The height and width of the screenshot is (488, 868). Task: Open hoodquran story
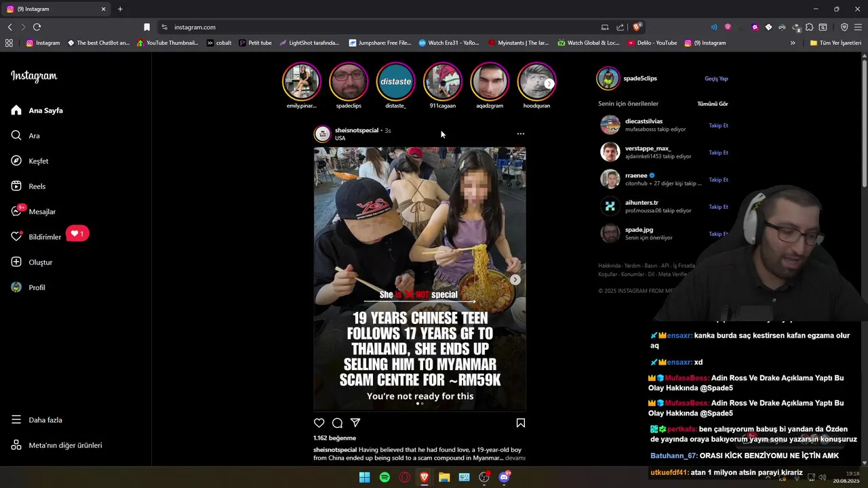536,81
